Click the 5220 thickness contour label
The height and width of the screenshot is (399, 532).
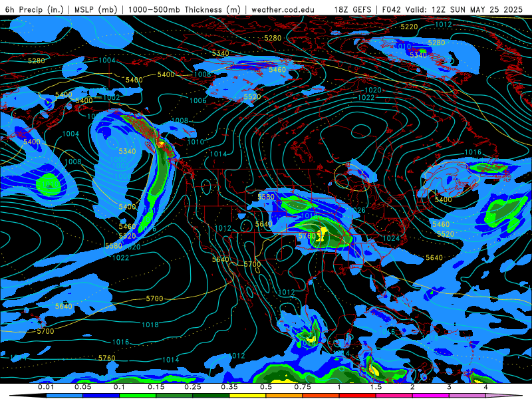pos(409,27)
